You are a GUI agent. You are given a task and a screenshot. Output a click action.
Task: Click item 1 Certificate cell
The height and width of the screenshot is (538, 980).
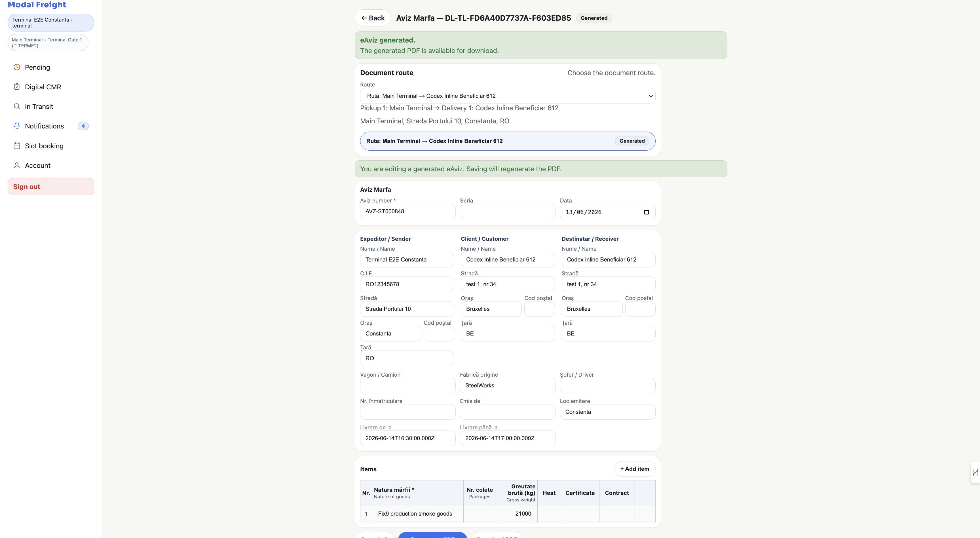(x=580, y=514)
